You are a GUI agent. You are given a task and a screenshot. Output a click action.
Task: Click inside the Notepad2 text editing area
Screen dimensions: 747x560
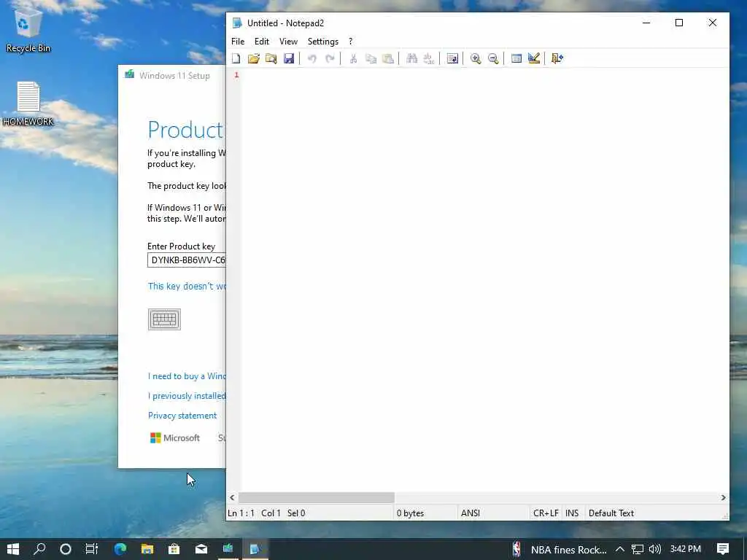tap(484, 281)
